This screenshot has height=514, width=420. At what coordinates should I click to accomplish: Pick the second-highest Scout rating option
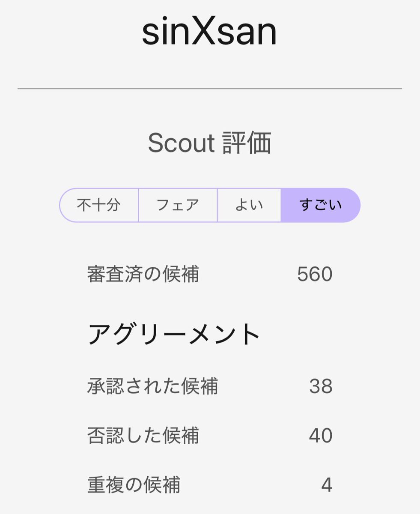[249, 205]
